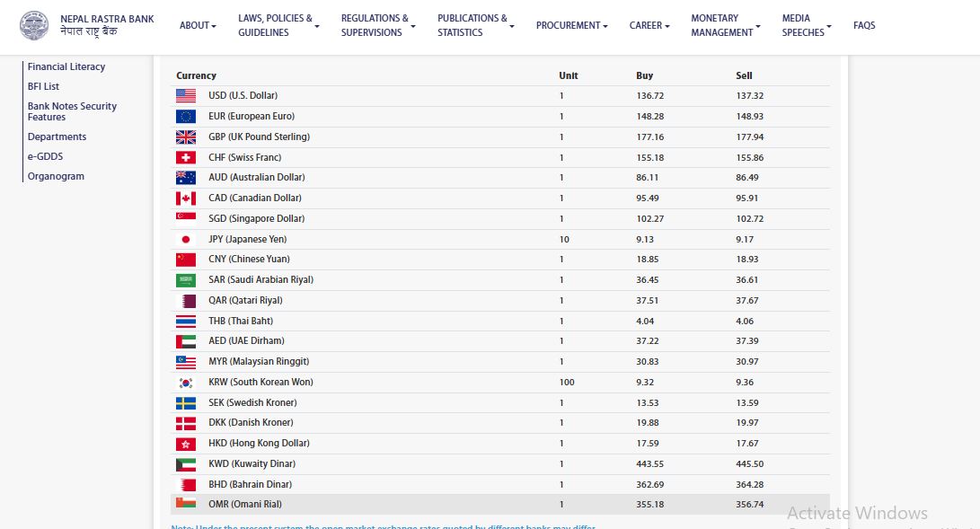Viewport: 980px width, 529px height.
Task: Click the Nepal Rastra Bank logo emblem
Action: pos(35,25)
